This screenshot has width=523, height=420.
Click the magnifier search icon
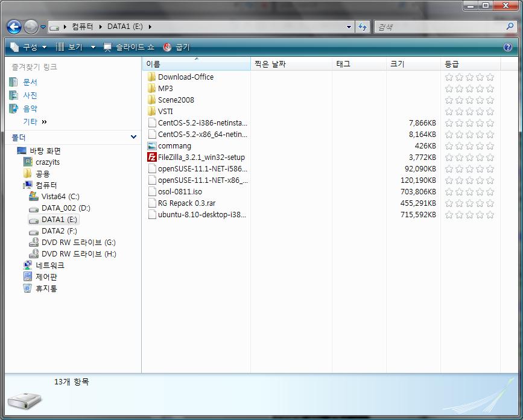(510, 27)
